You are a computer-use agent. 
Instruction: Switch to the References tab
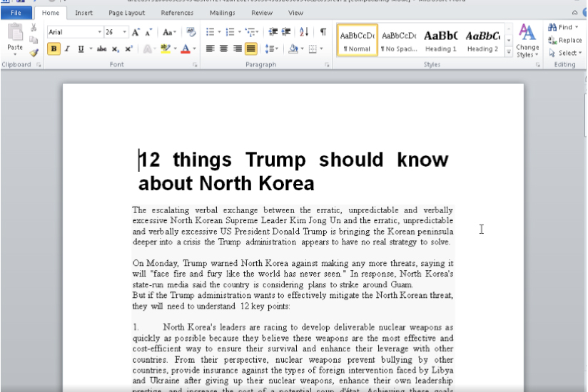point(177,13)
